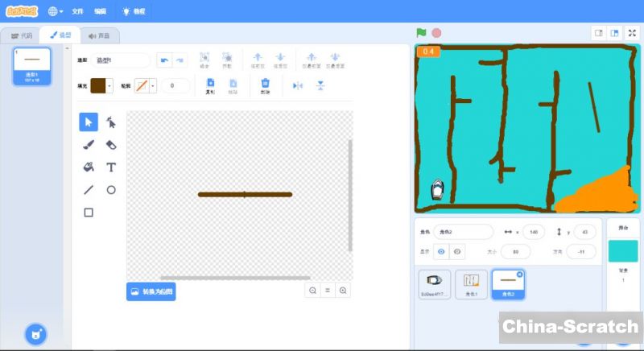Hide the sprite using the crossed-eye icon
Image resolution: width=644 pixels, height=351 pixels.
(457, 252)
